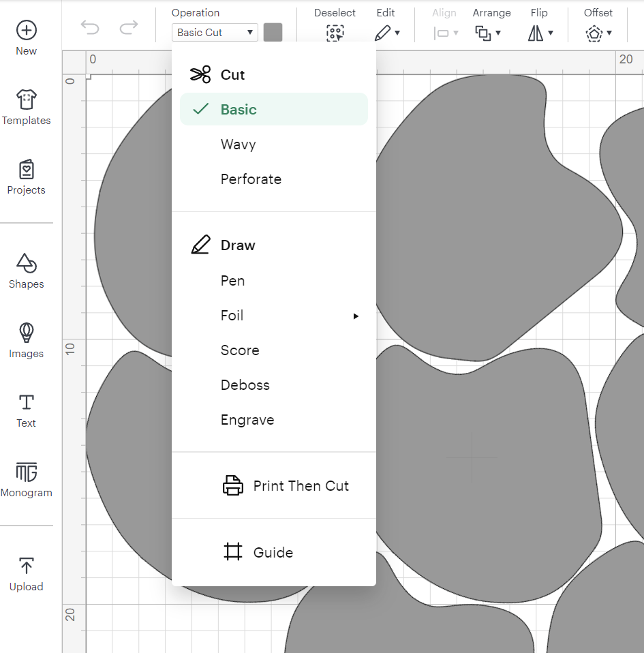
Task: Open the Arrange dropdown
Action: [x=488, y=33]
